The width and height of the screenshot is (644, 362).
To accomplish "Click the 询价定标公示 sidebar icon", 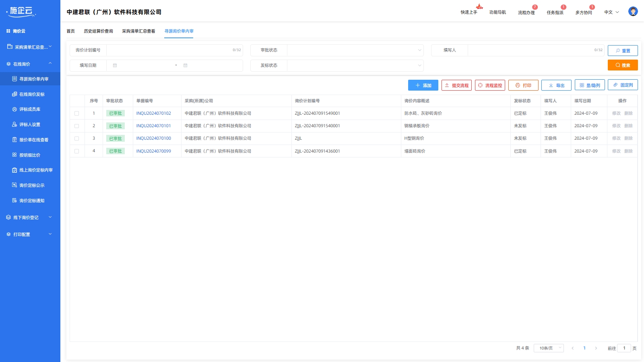I will click(14, 185).
